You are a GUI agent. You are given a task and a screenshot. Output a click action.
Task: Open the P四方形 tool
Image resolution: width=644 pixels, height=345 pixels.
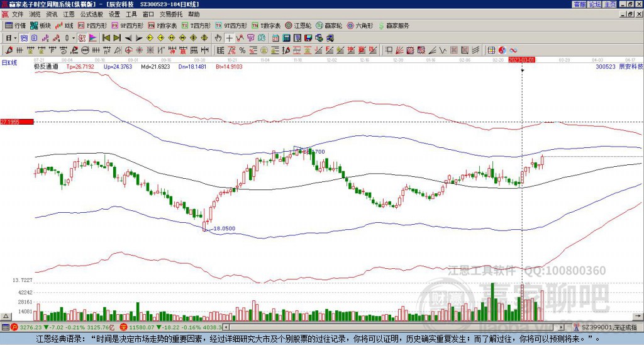click(93, 25)
